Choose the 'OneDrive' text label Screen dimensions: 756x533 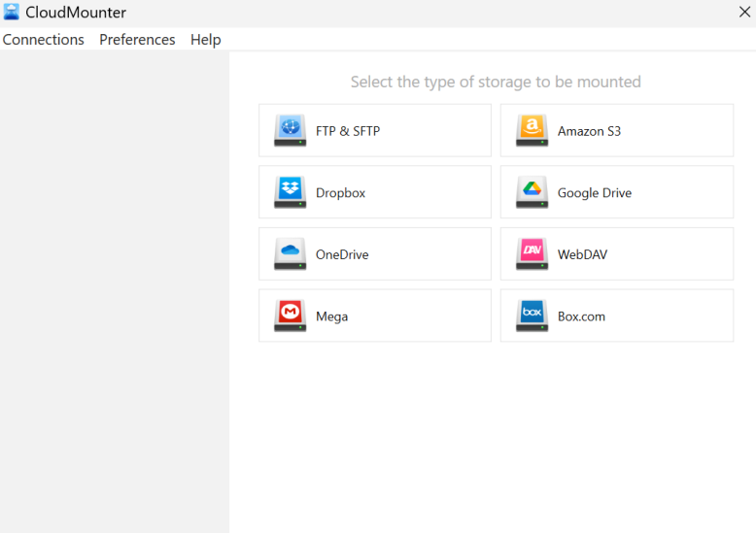point(342,255)
